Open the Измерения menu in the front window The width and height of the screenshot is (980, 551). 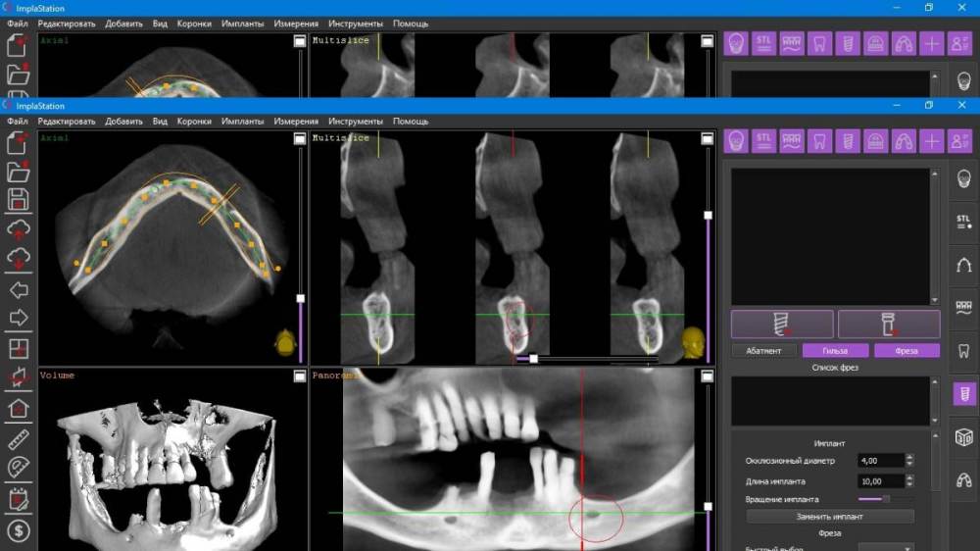tap(296, 122)
